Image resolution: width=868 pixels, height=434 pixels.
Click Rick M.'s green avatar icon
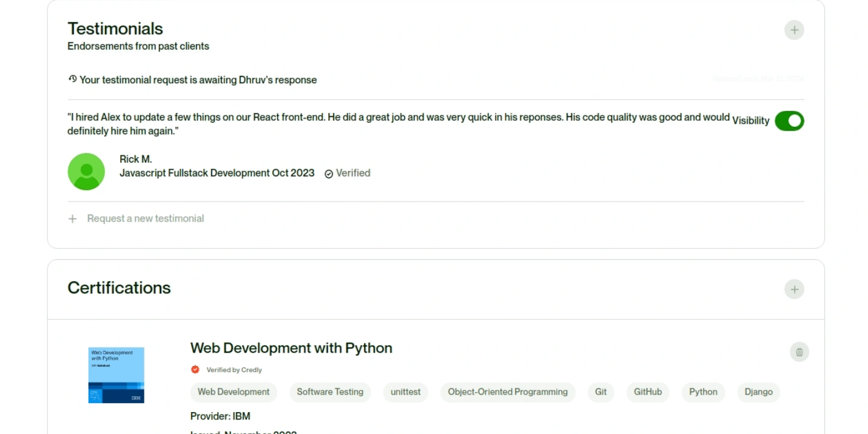[x=86, y=172]
